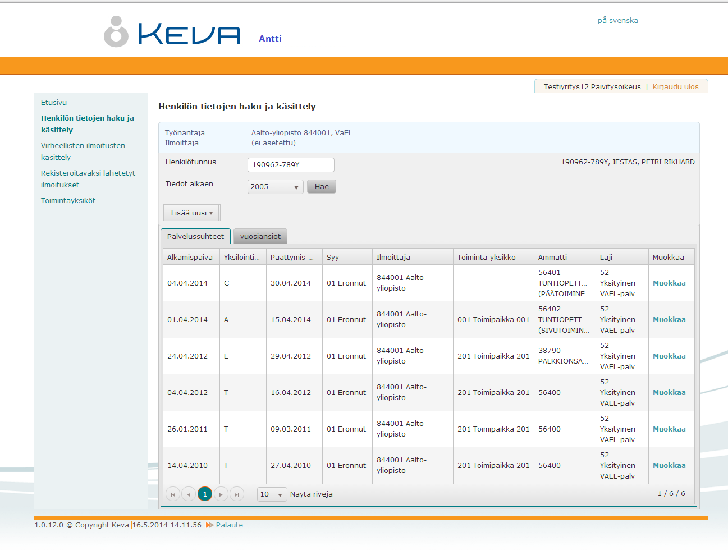This screenshot has height=560, width=728.
Task: Click Muokkaa for row 04.04.2014
Action: pos(669,283)
